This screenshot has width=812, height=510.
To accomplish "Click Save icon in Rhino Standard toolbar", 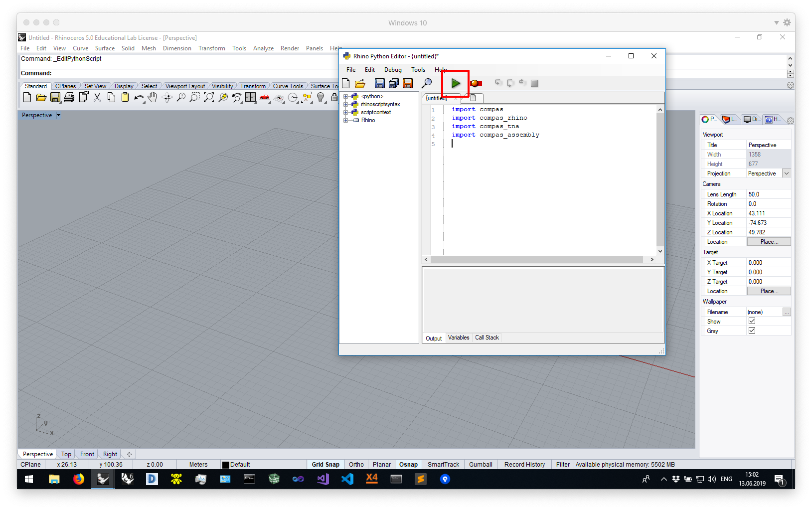I will (x=55, y=97).
